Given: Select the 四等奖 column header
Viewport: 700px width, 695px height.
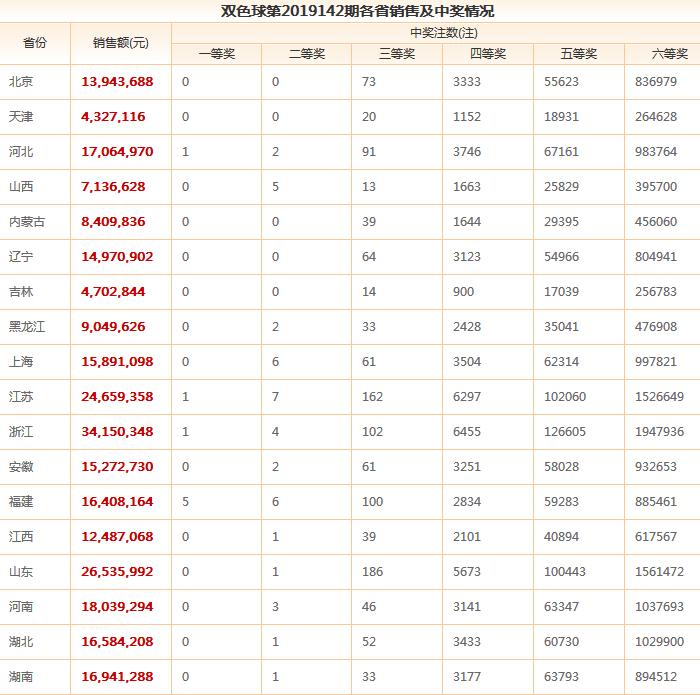Looking at the screenshot, I should (x=488, y=54).
